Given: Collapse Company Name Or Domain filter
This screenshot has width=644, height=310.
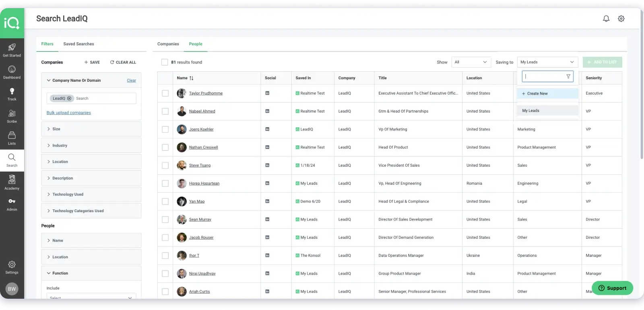Looking at the screenshot, I should pos(49,81).
